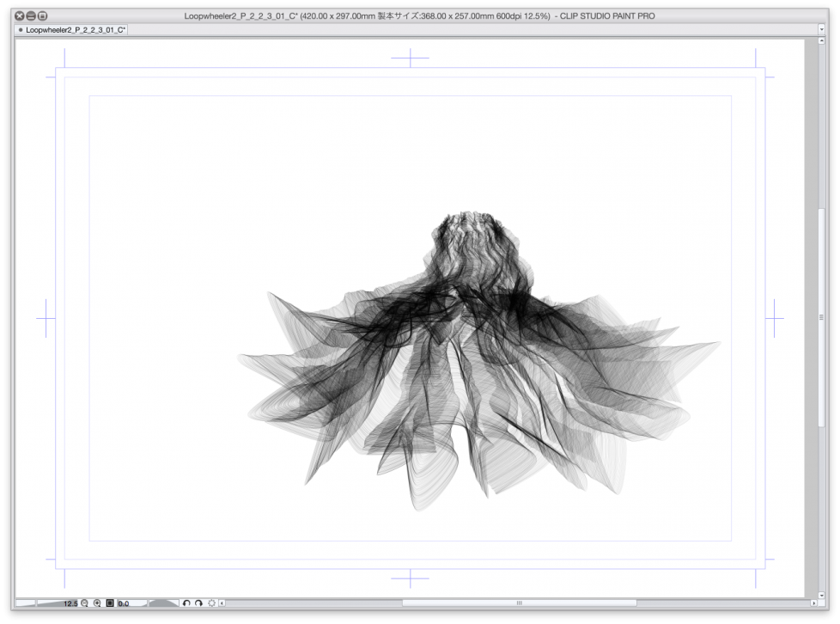Image resolution: width=840 pixels, height=624 pixels.
Task: Click the zoom out magnifier icon
Action: click(x=84, y=603)
